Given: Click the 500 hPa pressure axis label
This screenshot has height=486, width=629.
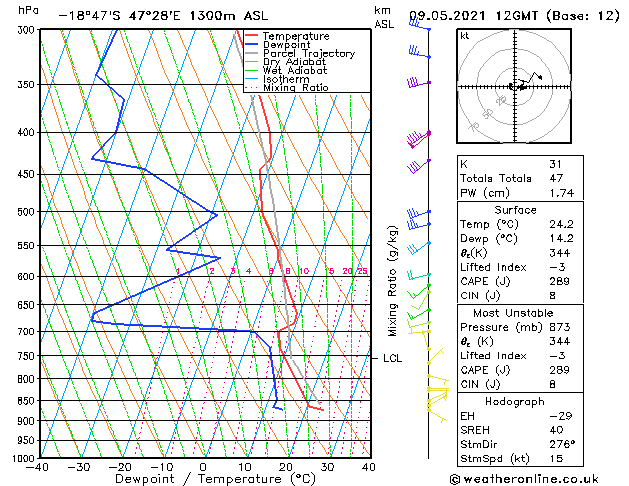Looking at the screenshot, I should point(26,212).
